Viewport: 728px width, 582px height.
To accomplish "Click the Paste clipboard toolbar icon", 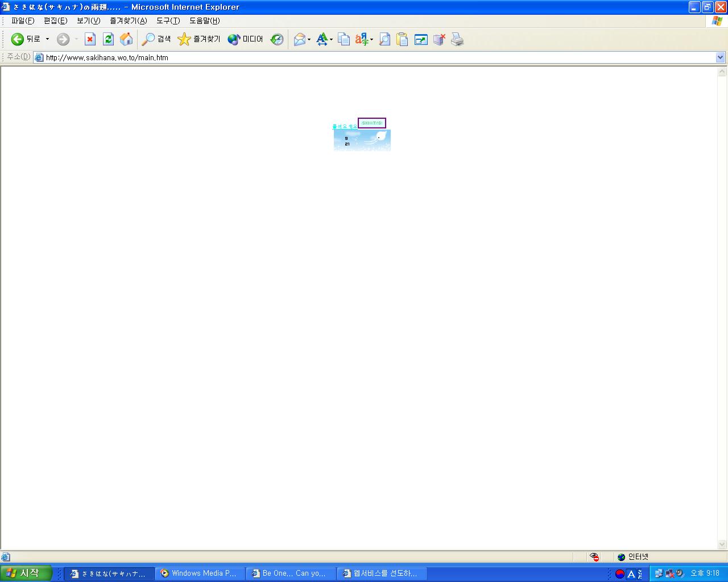I will click(x=402, y=39).
